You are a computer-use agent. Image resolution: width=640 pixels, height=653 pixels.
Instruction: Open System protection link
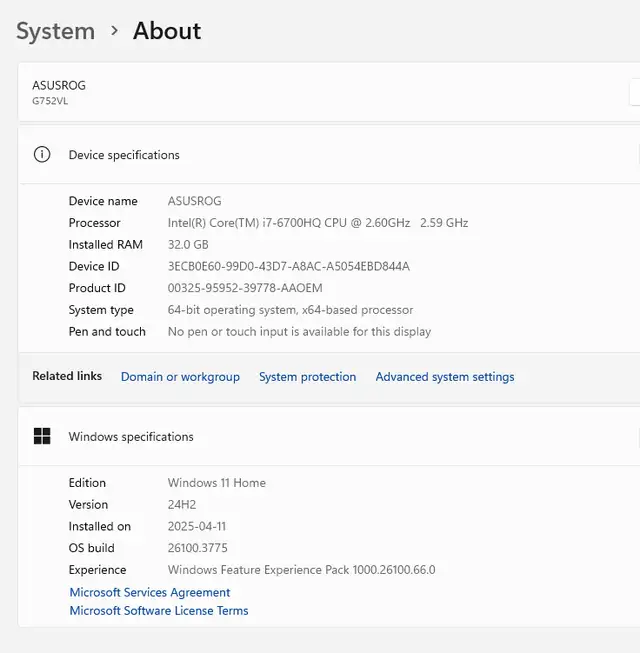(x=307, y=376)
